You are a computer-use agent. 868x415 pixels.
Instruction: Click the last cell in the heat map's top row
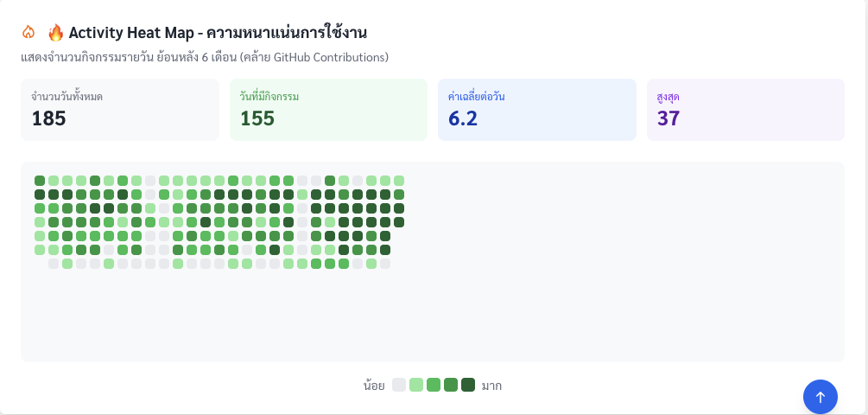pos(399,181)
